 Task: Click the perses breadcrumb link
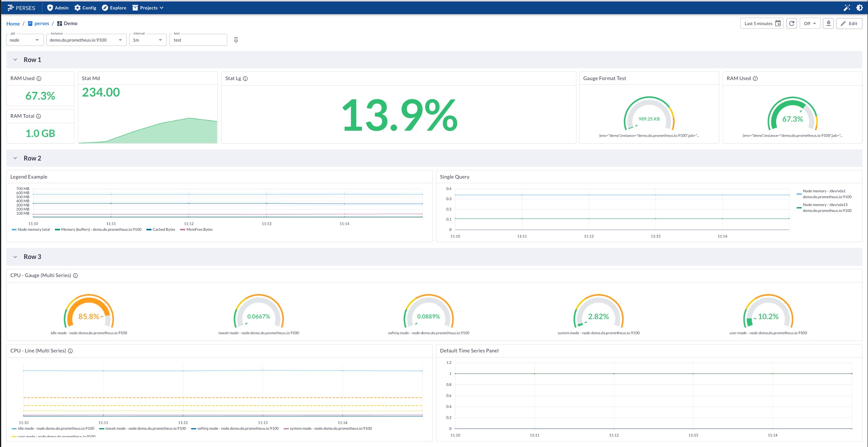pyautogui.click(x=41, y=24)
